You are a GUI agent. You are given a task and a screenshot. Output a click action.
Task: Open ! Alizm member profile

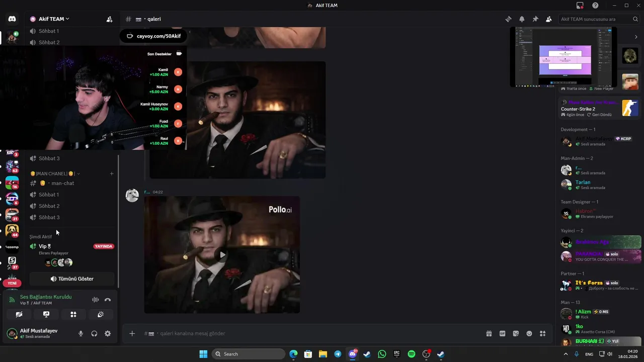click(600, 314)
